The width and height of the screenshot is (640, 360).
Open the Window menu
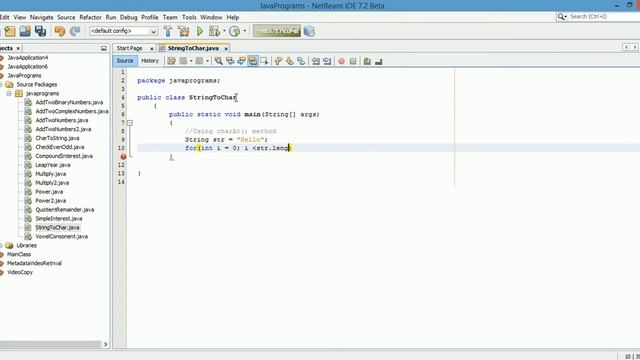click(211, 18)
